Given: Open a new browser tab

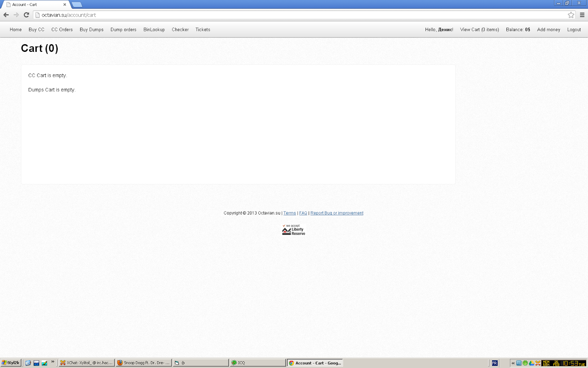Looking at the screenshot, I should [x=77, y=4].
